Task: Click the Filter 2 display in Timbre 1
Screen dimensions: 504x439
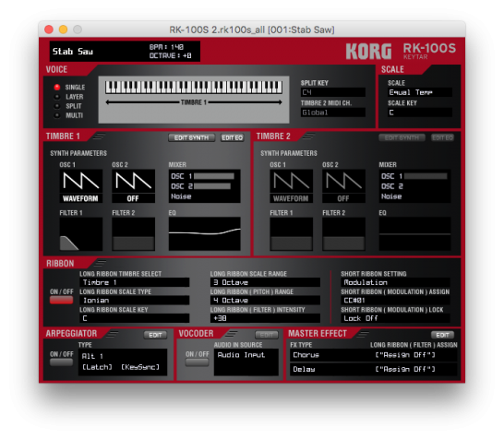Action: tap(134, 234)
